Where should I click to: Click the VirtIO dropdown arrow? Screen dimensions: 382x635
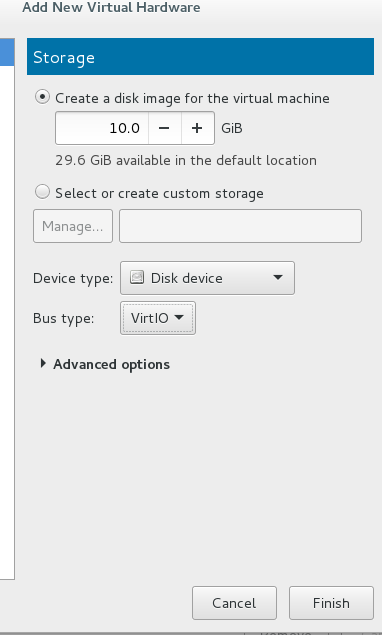pos(179,318)
